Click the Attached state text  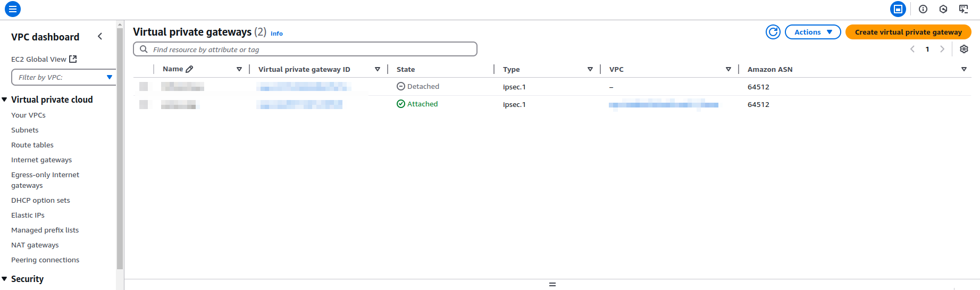coord(423,104)
